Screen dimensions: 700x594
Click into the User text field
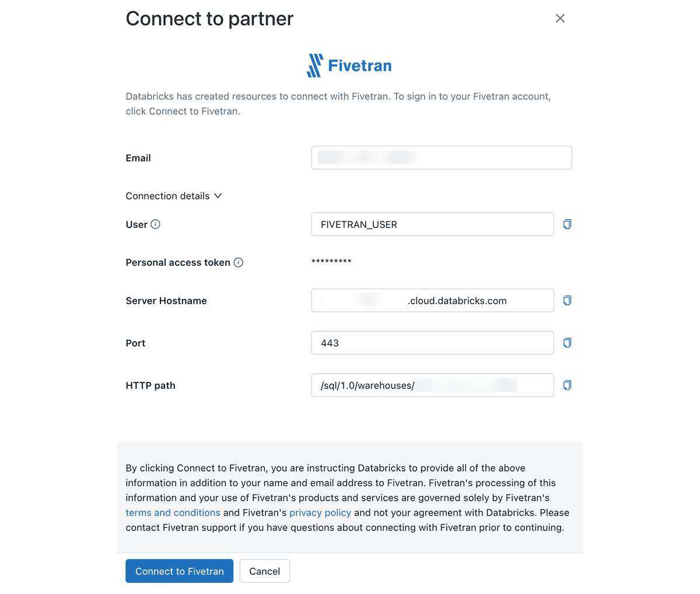(x=432, y=224)
